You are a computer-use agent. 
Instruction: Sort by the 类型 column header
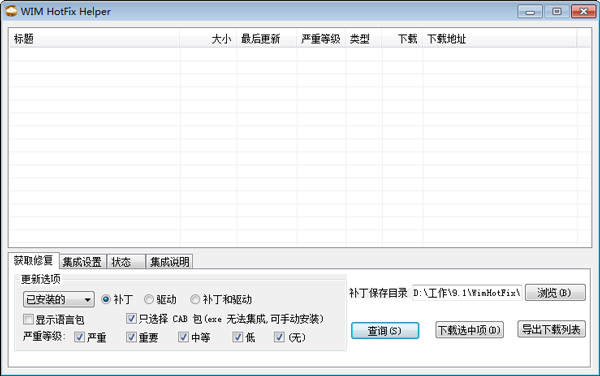pos(364,39)
